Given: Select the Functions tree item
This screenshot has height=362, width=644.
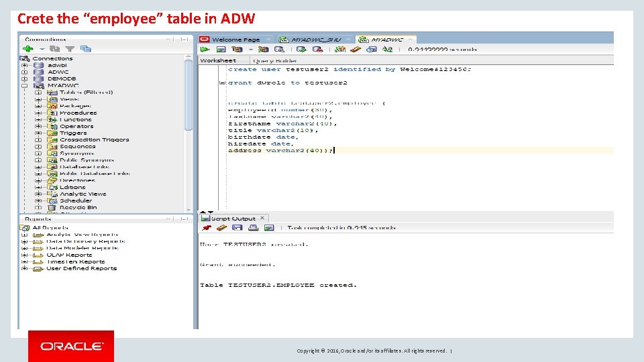Looking at the screenshot, I should 76,119.
